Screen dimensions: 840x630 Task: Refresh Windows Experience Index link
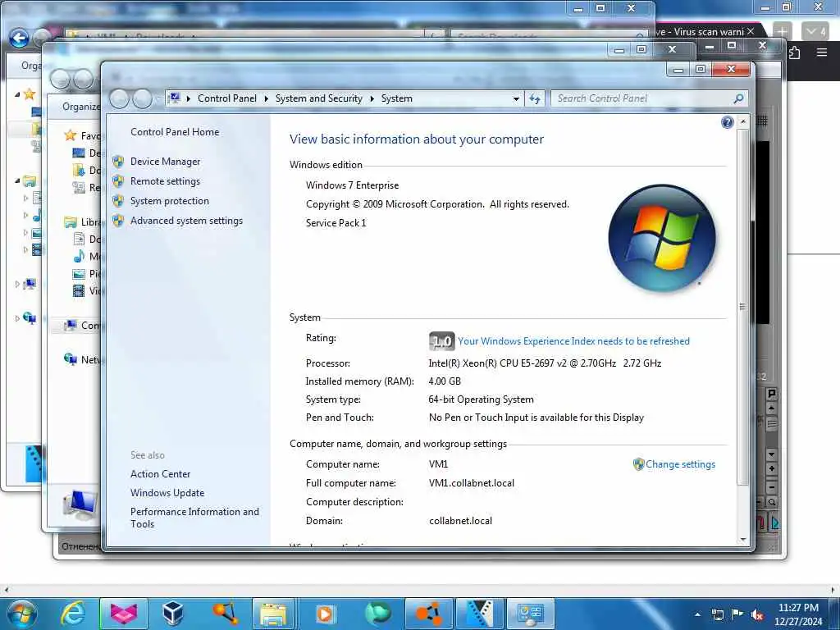(x=573, y=341)
